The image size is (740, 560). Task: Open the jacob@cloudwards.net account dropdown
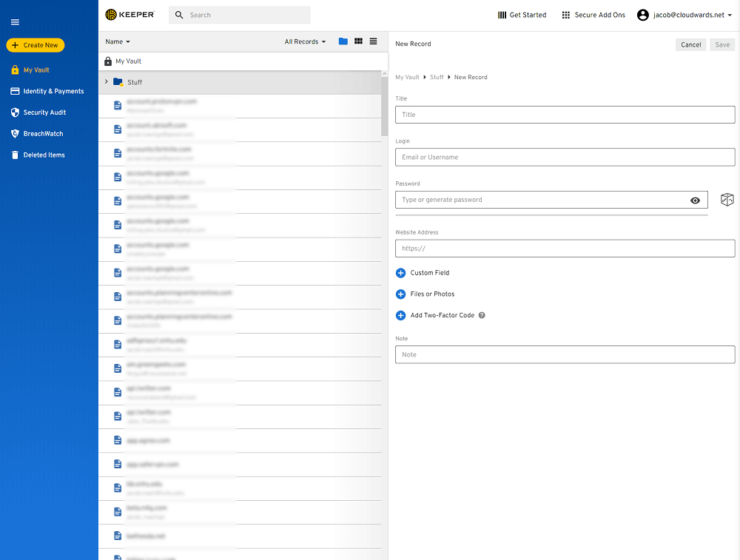(693, 15)
